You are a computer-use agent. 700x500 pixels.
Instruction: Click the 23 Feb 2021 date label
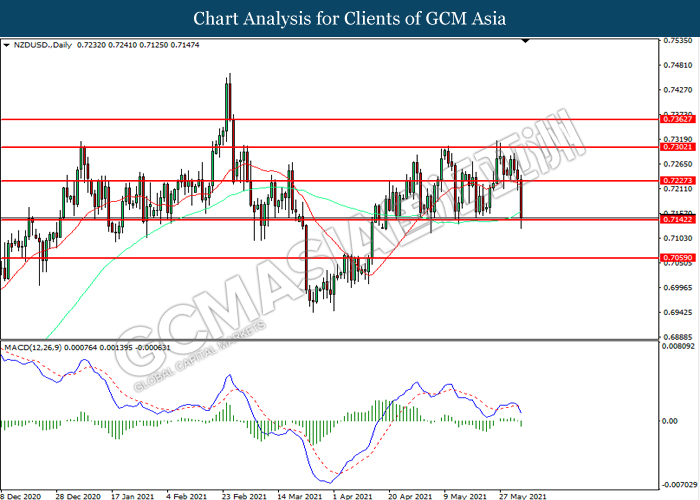pyautogui.click(x=244, y=494)
